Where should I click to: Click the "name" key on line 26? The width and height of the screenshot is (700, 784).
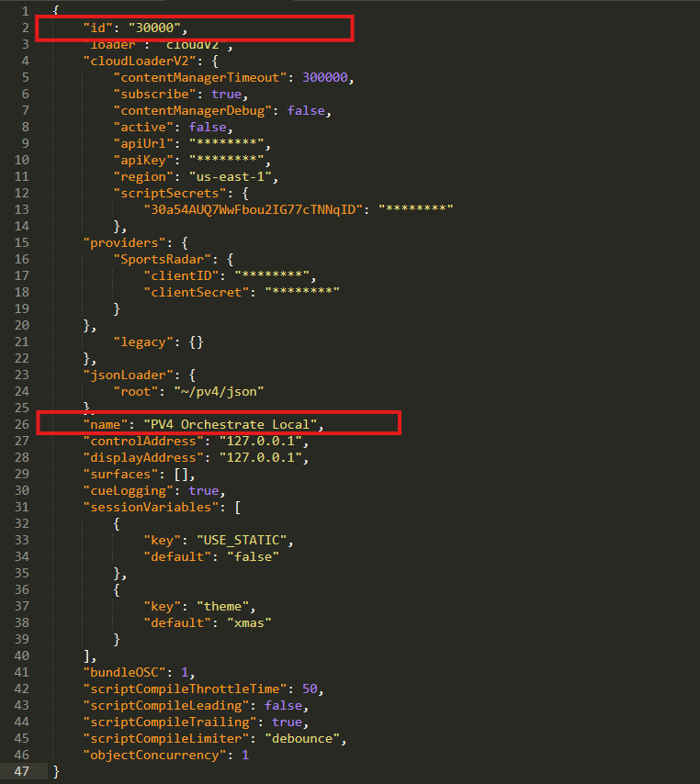point(106,424)
